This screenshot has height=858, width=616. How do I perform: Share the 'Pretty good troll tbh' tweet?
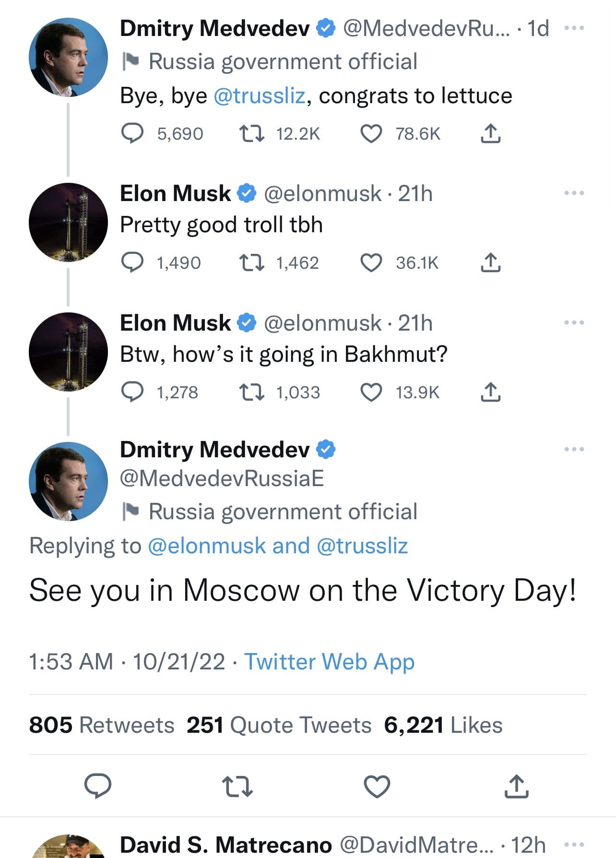pos(490,263)
